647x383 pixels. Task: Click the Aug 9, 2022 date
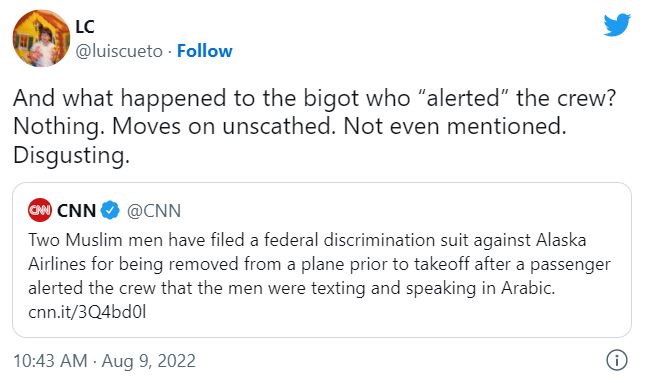(149, 361)
